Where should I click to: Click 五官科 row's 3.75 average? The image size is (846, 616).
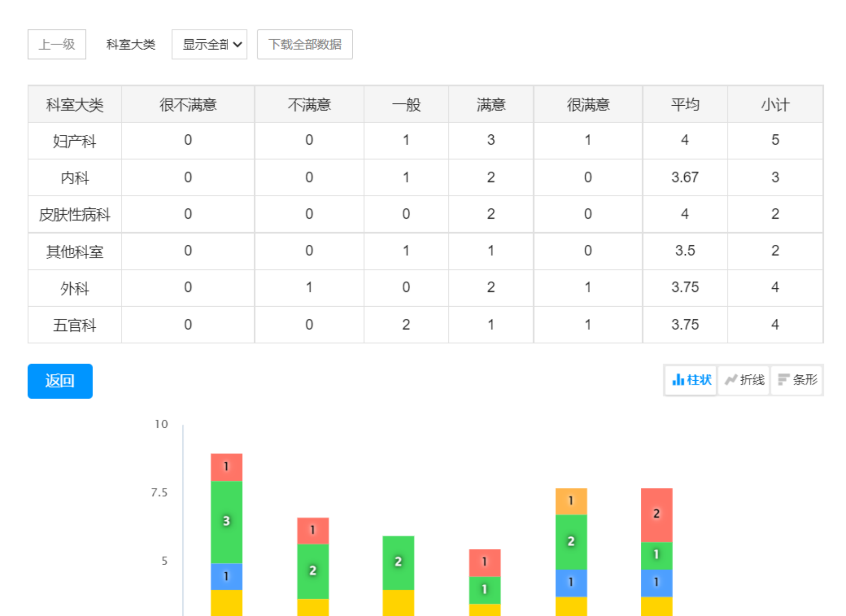(685, 324)
